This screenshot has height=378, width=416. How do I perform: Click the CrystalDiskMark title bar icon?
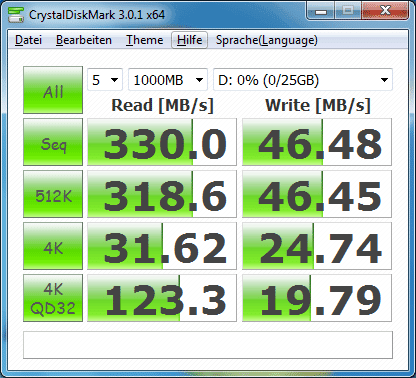click(16, 14)
